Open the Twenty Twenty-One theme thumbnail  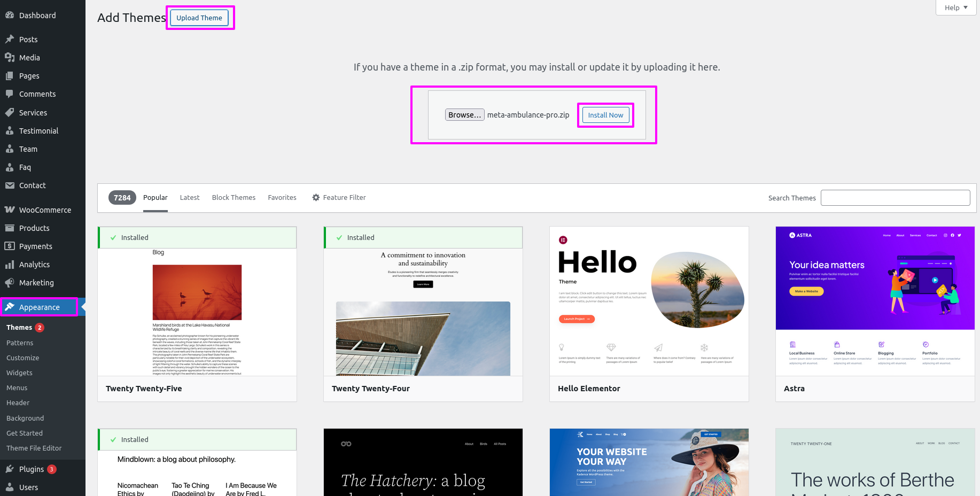click(875, 462)
